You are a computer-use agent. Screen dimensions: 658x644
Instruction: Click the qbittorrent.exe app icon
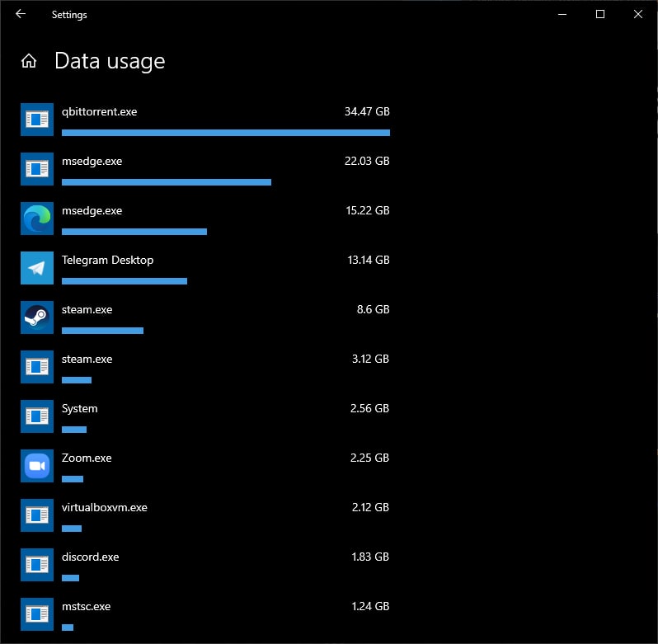tap(36, 120)
